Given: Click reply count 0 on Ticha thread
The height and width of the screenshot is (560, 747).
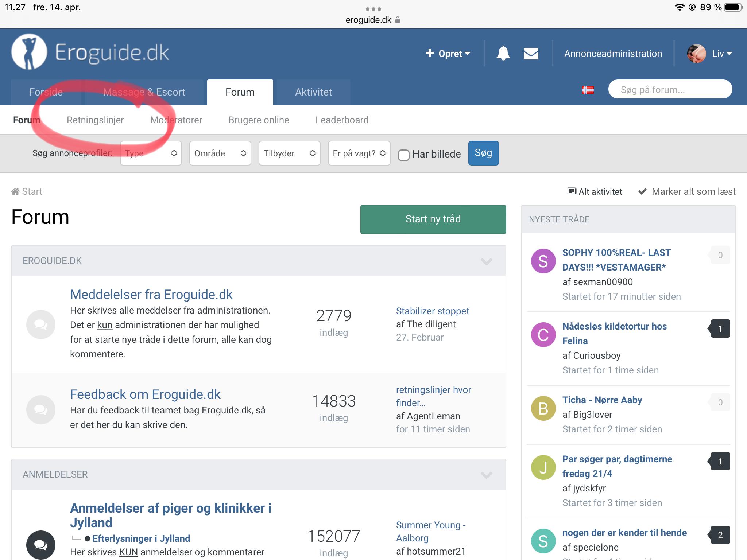Looking at the screenshot, I should (719, 402).
